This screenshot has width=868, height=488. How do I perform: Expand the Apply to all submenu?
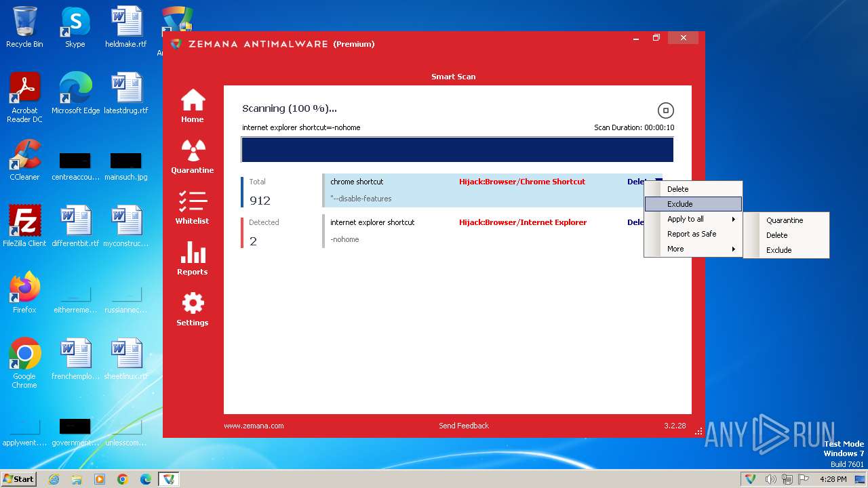click(693, 219)
